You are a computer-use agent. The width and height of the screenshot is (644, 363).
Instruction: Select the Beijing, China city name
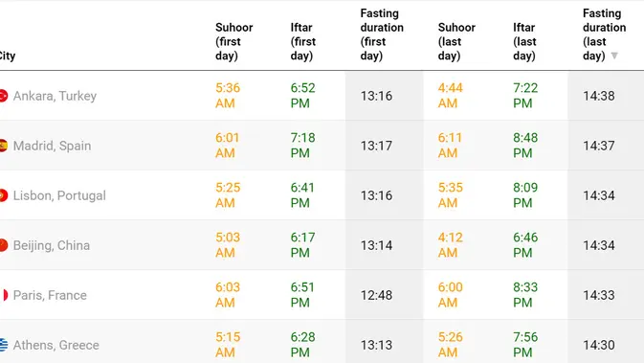coord(52,245)
